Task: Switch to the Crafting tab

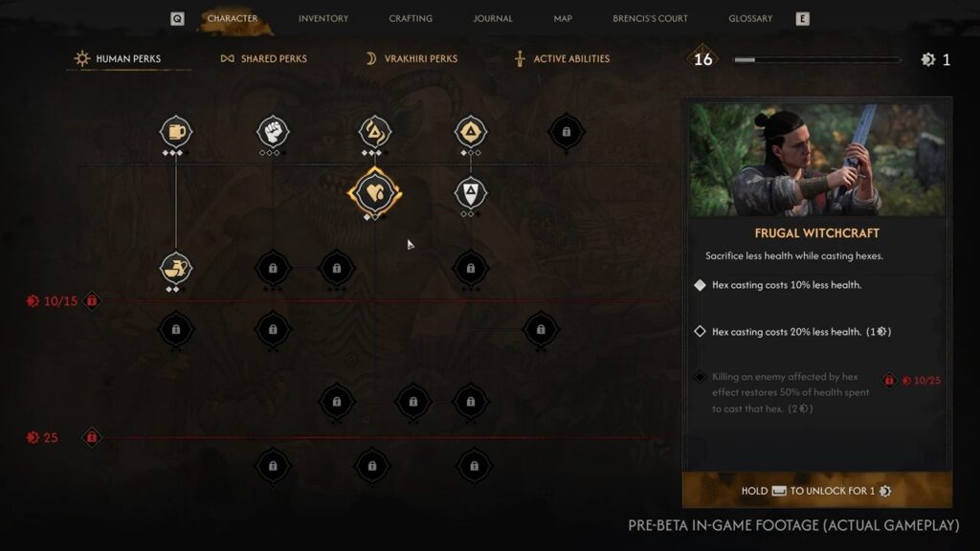Action: tap(410, 19)
